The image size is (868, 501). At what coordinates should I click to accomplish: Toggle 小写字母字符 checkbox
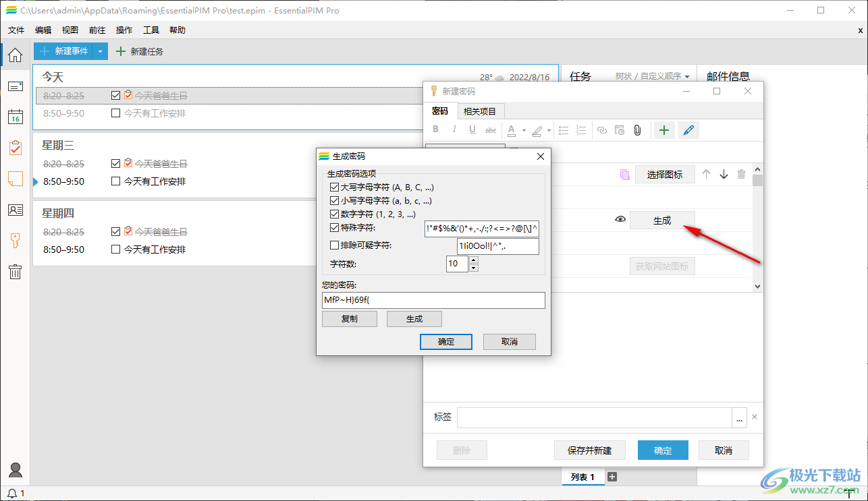[334, 201]
